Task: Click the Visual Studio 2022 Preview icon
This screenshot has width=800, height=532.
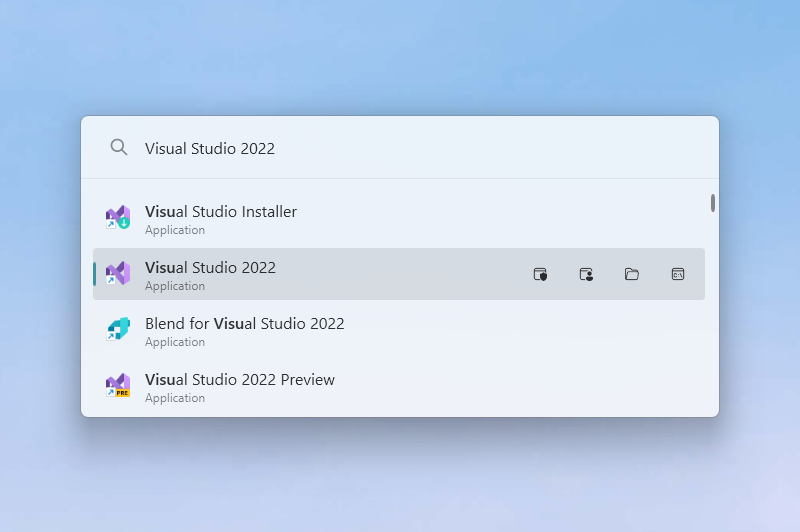Action: coord(118,386)
